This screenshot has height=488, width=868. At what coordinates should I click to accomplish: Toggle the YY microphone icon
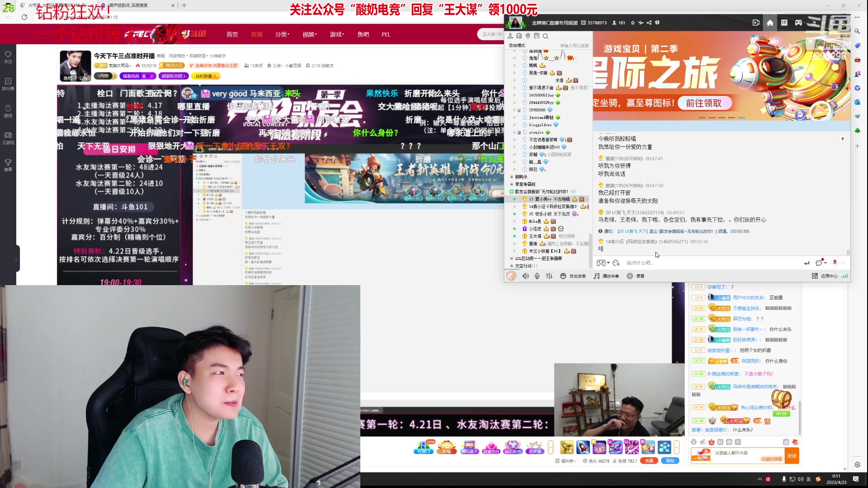click(537, 276)
